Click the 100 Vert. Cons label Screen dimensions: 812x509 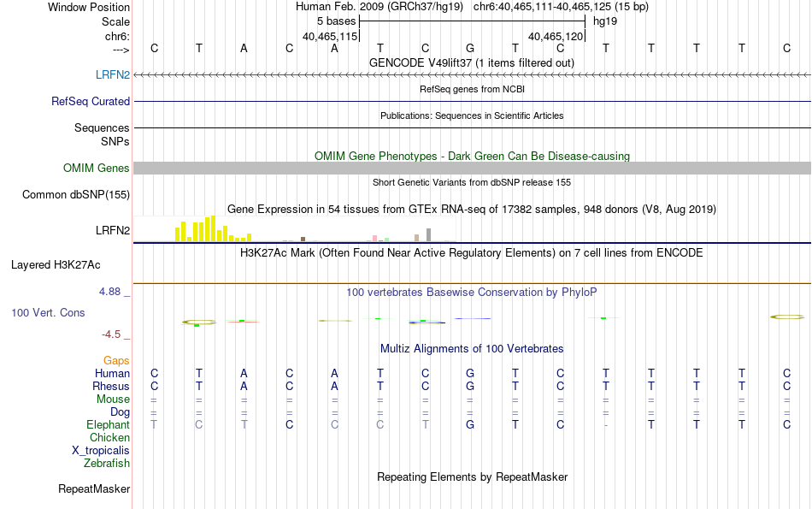click(x=48, y=312)
